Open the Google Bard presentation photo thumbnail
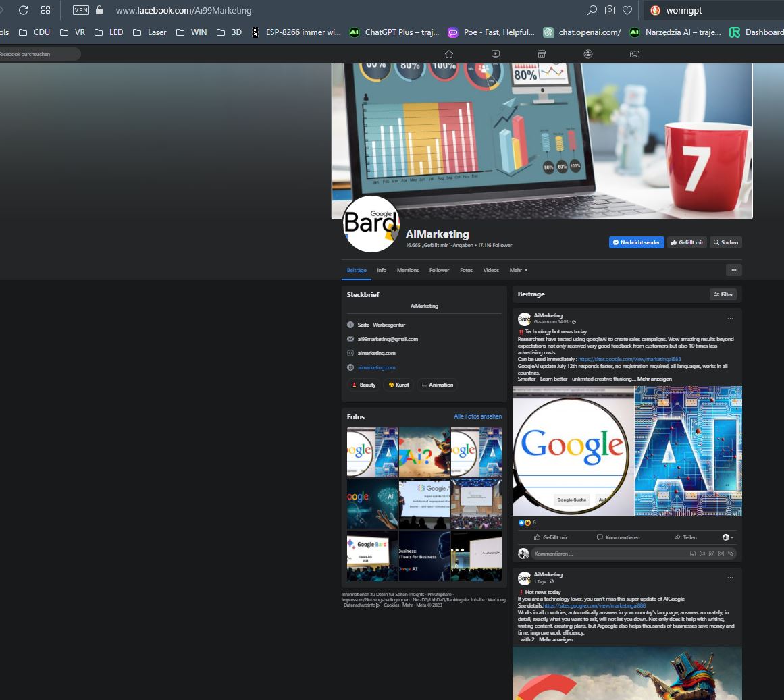The image size is (784, 700). 372,556
